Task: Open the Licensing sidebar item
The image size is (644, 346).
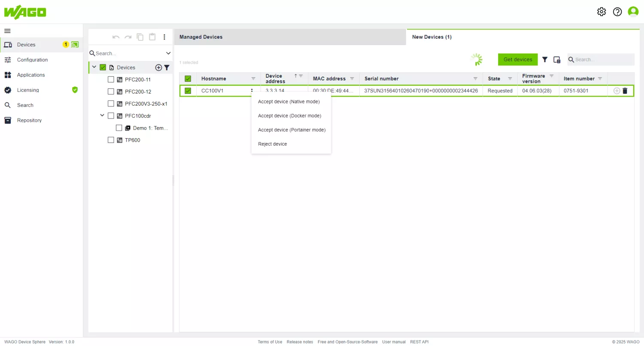Action: [x=41, y=90]
